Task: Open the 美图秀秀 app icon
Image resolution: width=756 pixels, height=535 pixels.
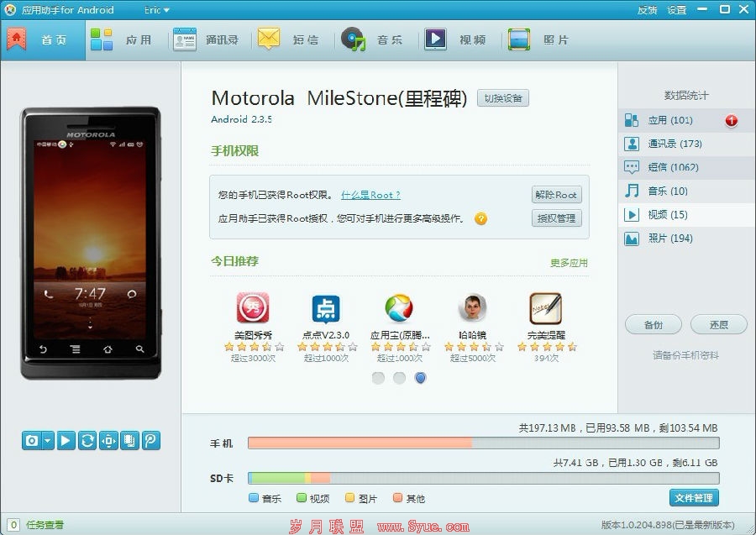Action: click(253, 307)
